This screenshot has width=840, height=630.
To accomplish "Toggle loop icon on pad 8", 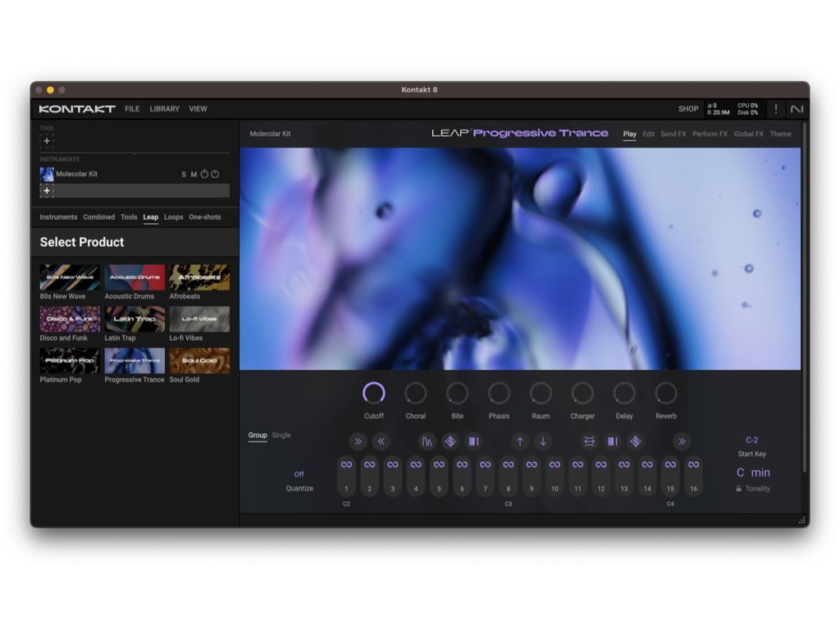I will (509, 464).
